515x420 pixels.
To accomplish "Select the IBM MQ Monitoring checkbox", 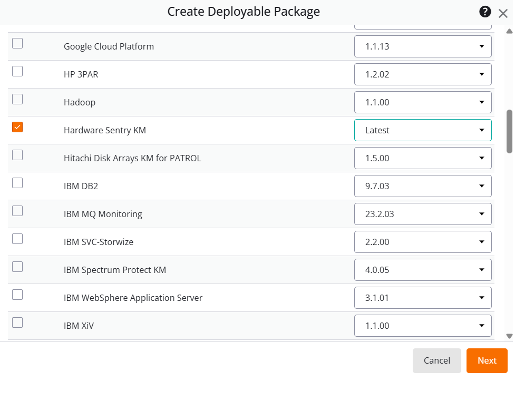I will pyautogui.click(x=17, y=211).
